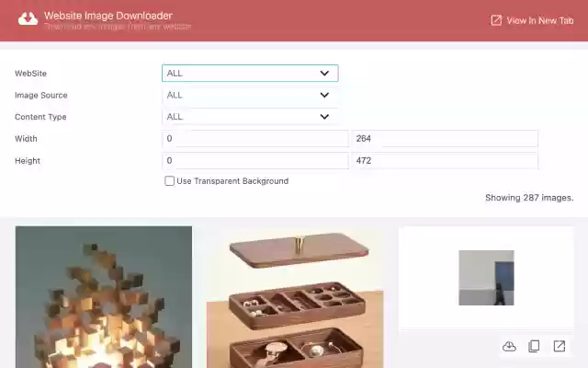Viewport: 588px width, 368px height.
Task: Click the 'WebSite' label
Action: tap(30, 74)
